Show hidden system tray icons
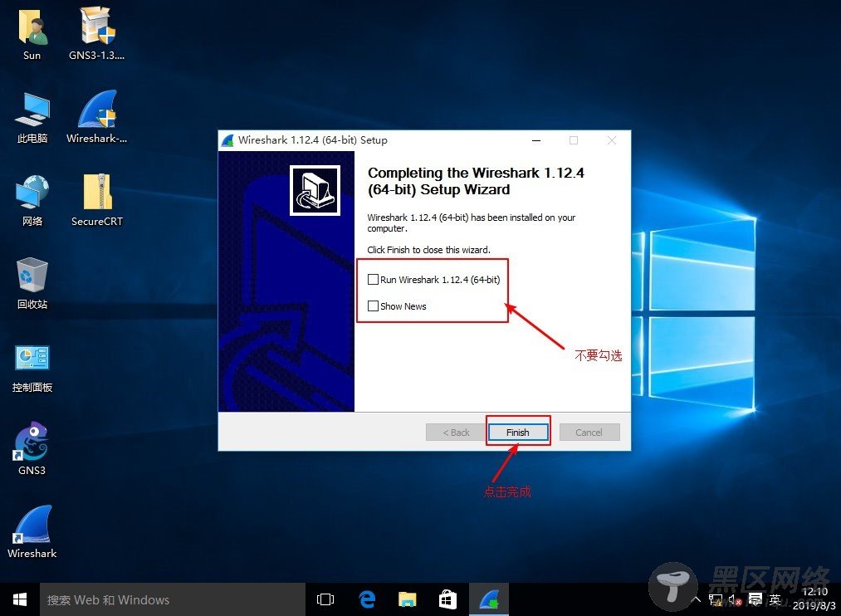Screen dimensions: 841x616 click(x=697, y=599)
